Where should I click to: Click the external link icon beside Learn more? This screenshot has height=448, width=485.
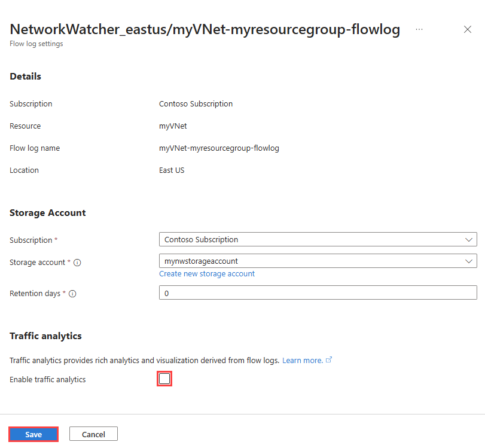329,360
